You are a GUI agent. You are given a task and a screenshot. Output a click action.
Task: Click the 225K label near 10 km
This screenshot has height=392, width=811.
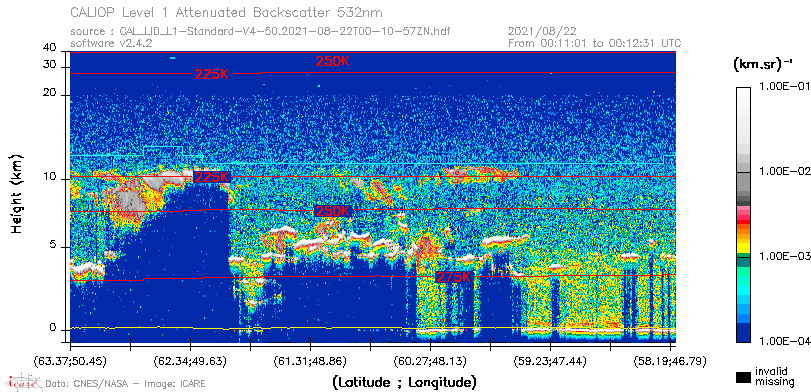click(x=212, y=177)
